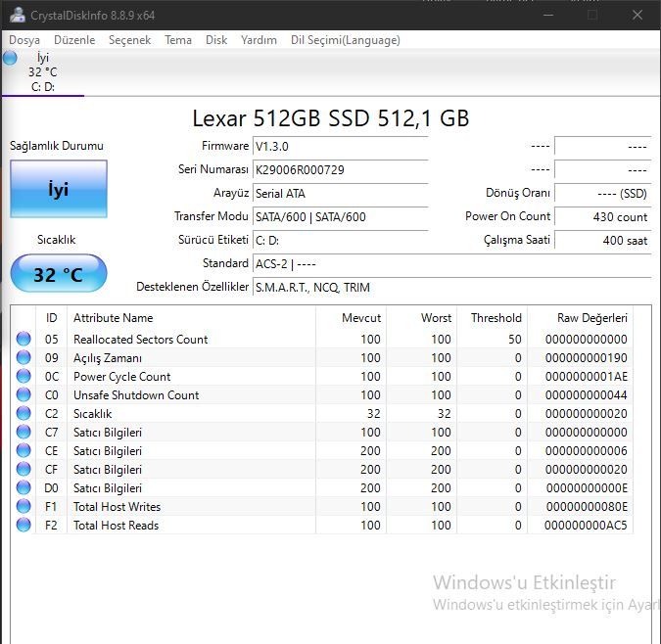
Task: Click the Raw Değerleri column header
Action: point(580,318)
